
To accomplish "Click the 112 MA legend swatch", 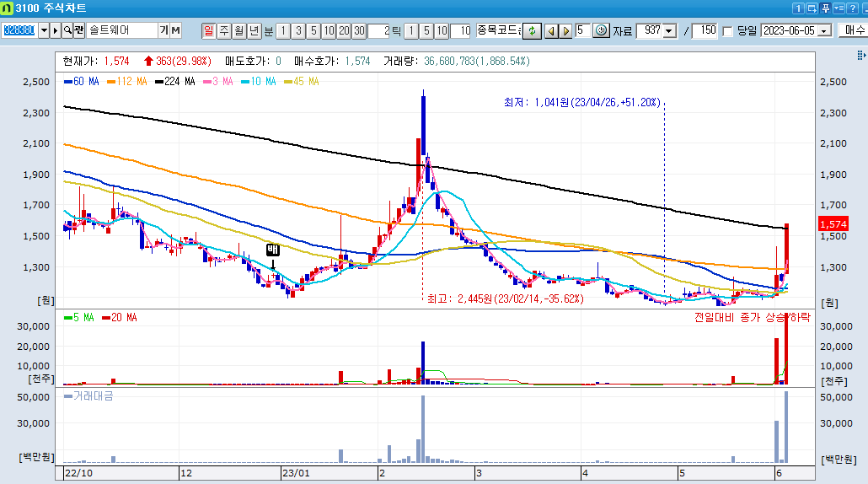I will [x=111, y=82].
